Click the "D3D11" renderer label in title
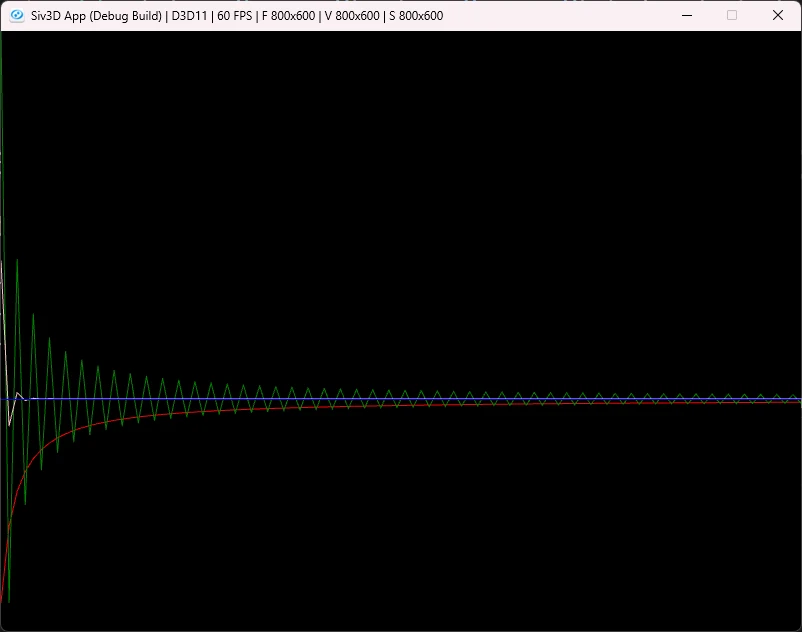Screen dimensions: 802x632 189,16
